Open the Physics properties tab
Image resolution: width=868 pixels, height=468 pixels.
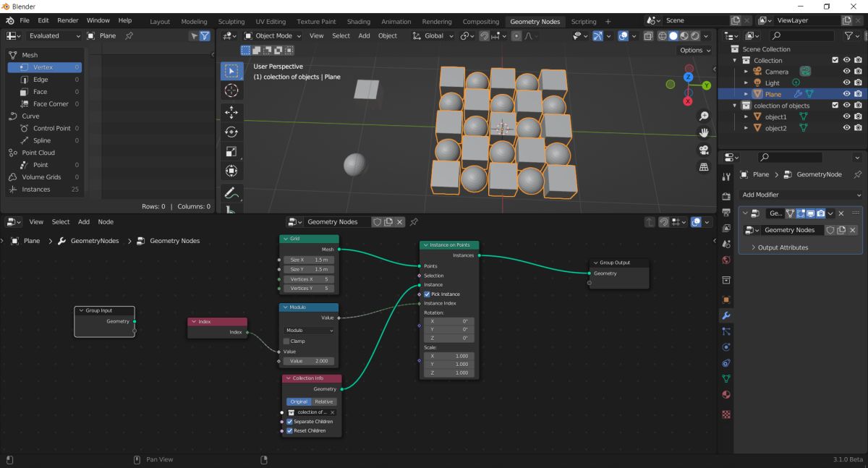pyautogui.click(x=726, y=347)
